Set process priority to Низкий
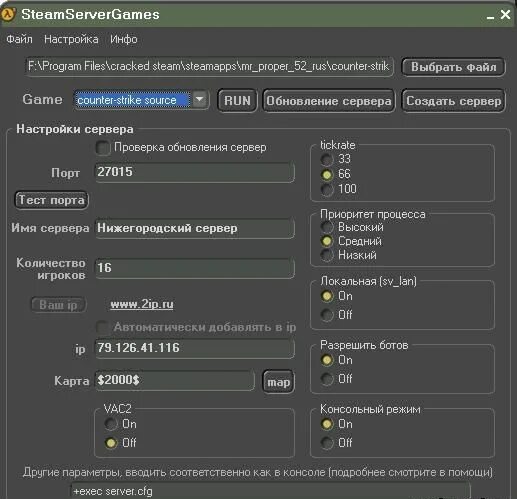Screen dimensions: 517x499 [327, 255]
